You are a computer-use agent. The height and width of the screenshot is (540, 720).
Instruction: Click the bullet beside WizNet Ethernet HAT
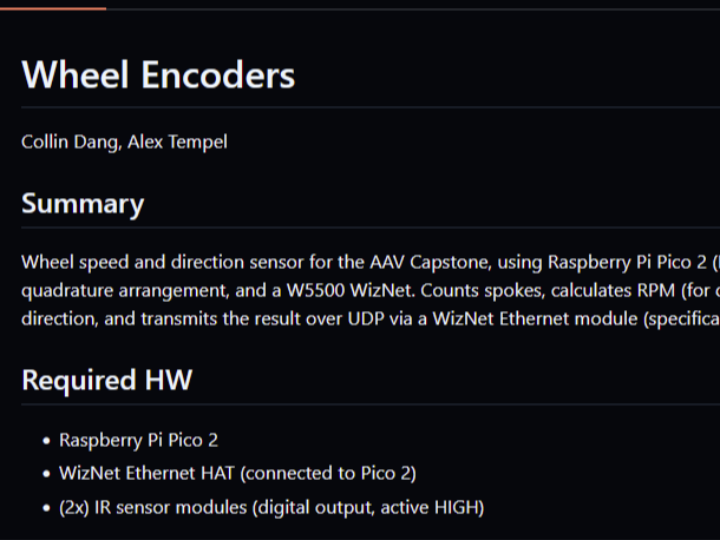coord(46,475)
